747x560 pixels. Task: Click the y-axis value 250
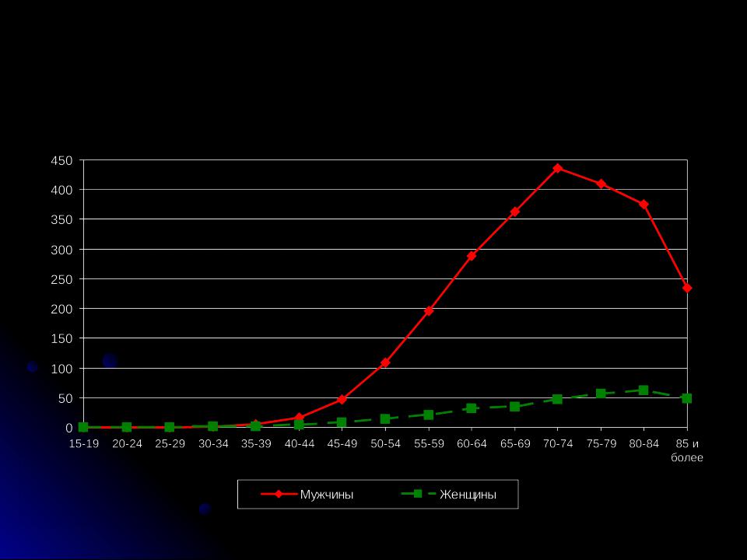click(x=61, y=279)
